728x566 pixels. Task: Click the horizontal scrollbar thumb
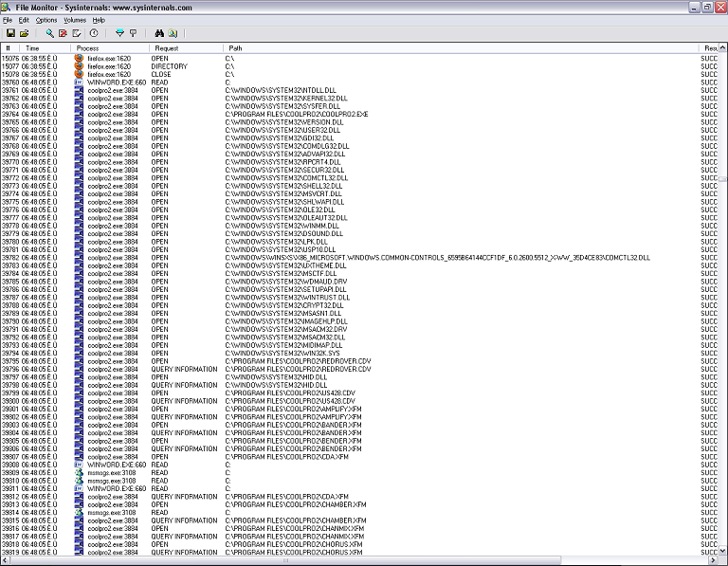pyautogui.click(x=285, y=560)
